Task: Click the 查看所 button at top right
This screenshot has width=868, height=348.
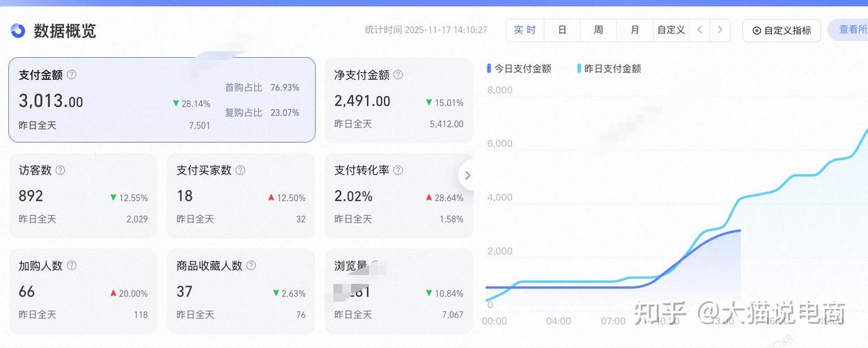Action: click(848, 30)
